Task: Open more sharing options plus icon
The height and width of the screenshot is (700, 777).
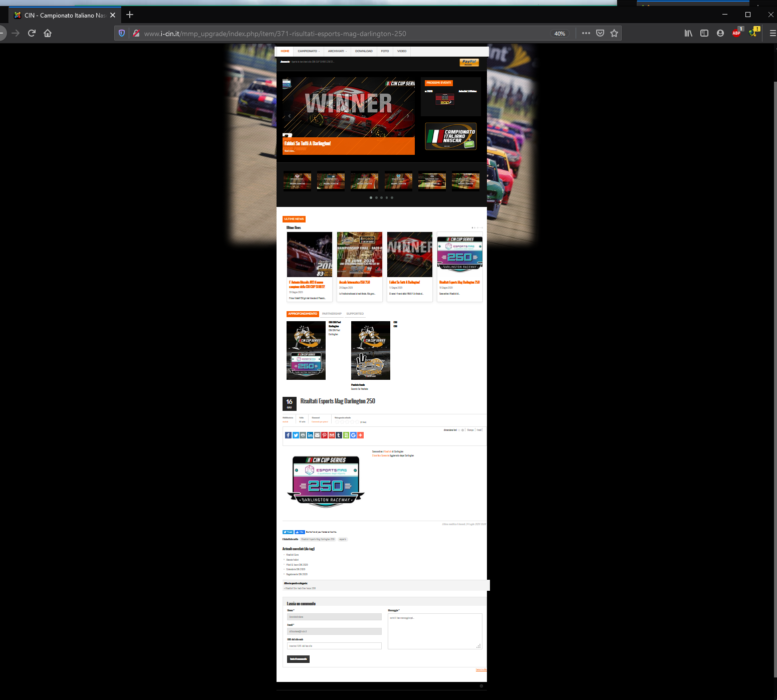Action: pyautogui.click(x=361, y=435)
